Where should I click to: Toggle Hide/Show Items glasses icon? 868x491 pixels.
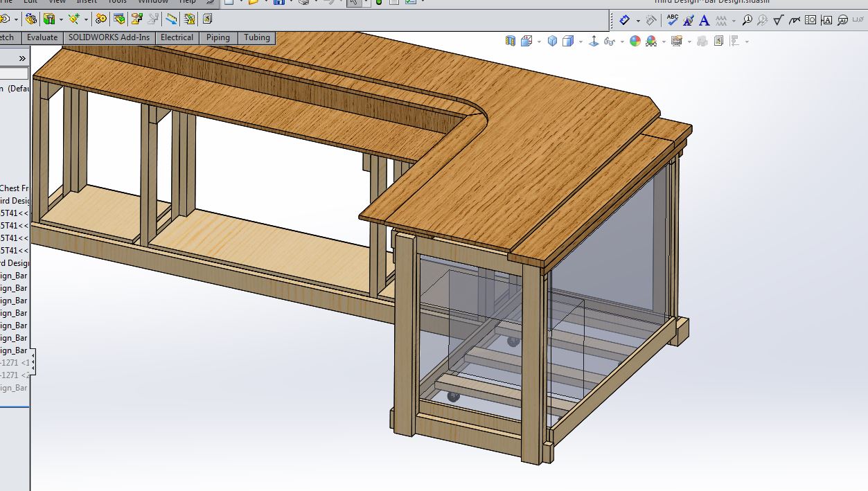610,41
